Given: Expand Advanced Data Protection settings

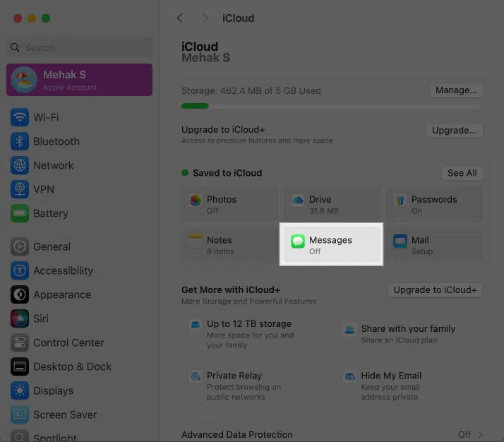Looking at the screenshot, I should coord(332,434).
